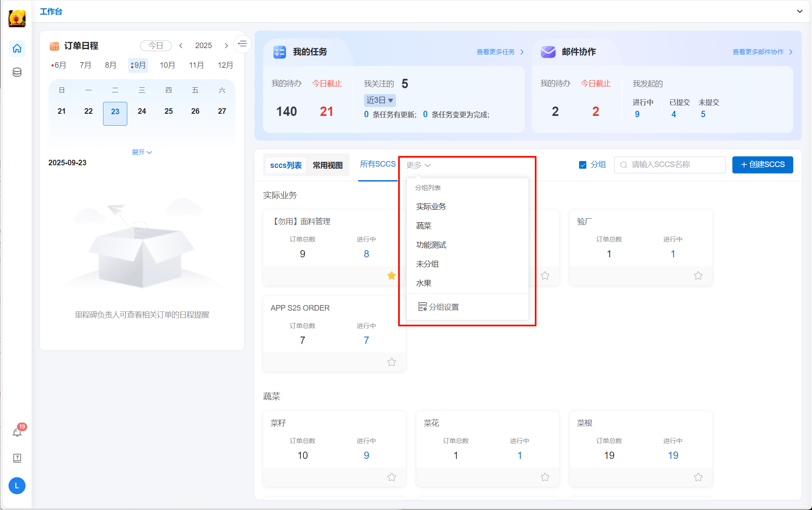Open the database stack sidebar icon

(17, 72)
